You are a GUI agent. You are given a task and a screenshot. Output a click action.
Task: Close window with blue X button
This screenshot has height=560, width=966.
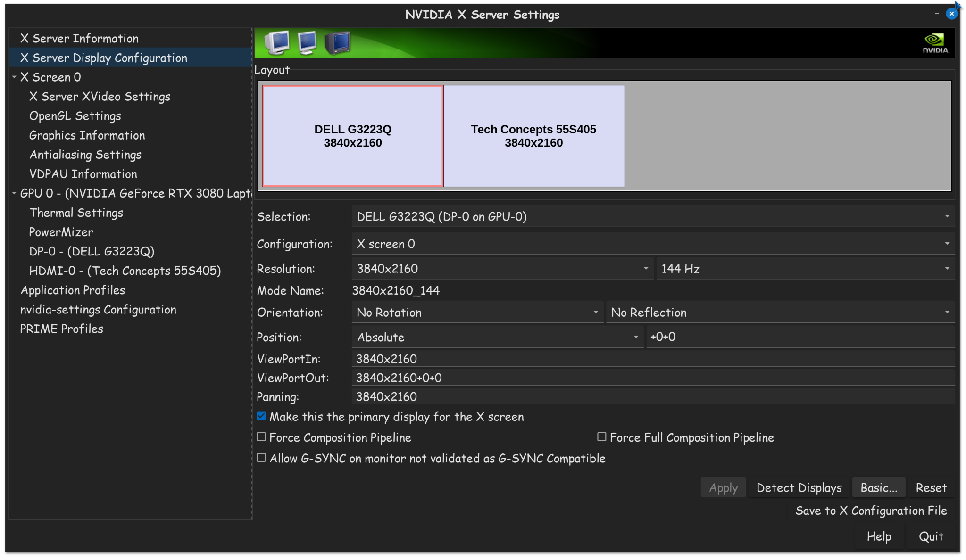tap(951, 14)
